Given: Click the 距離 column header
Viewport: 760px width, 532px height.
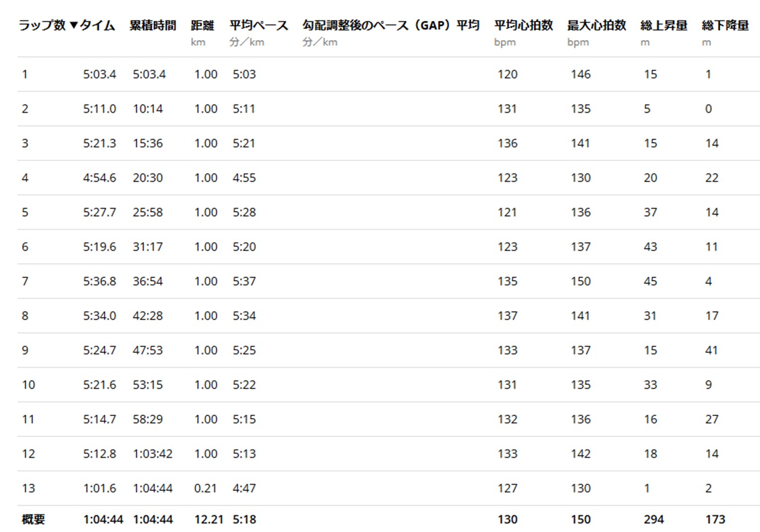Looking at the screenshot, I should coord(202,25).
